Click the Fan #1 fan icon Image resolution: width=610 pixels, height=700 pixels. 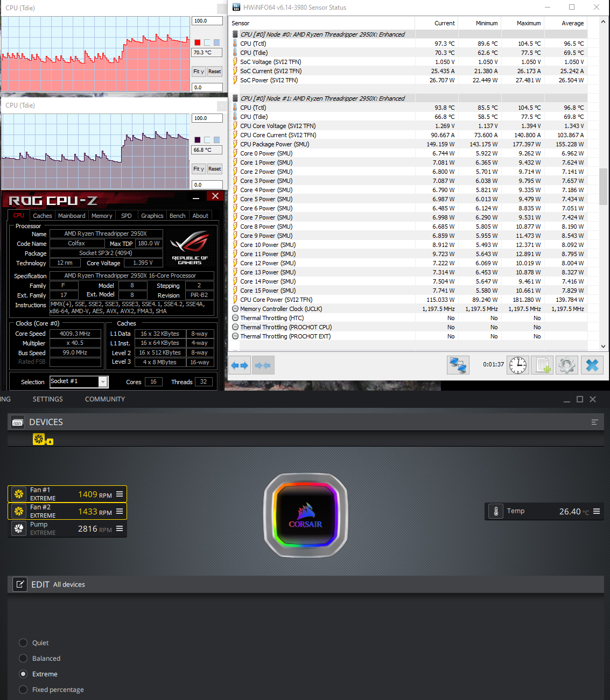(19, 494)
